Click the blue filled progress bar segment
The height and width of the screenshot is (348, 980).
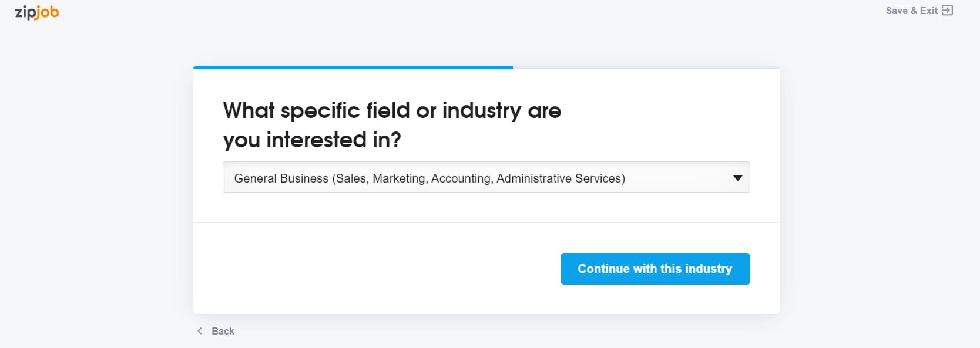click(353, 67)
